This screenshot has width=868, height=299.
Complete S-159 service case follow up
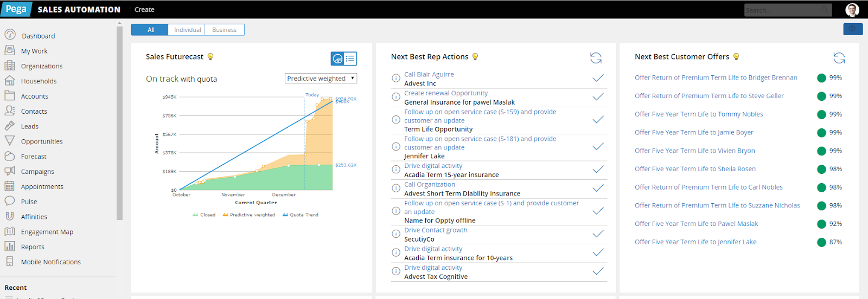[598, 120]
